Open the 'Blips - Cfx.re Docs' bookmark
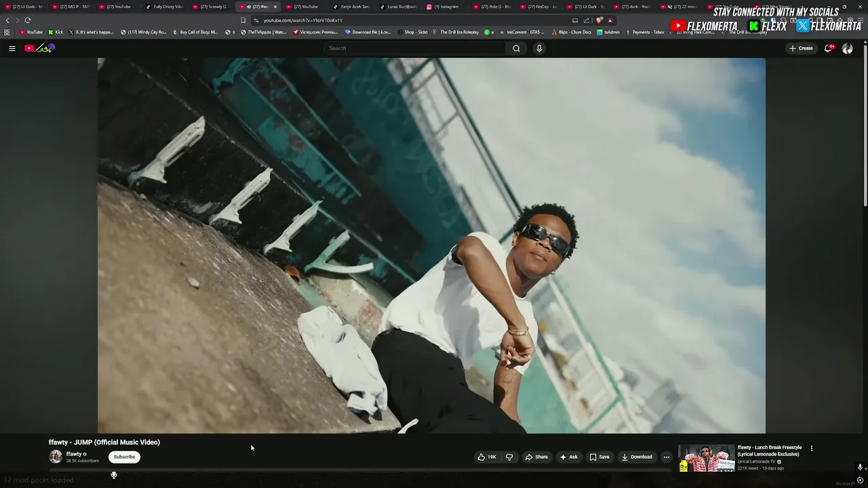This screenshot has width=868, height=488. point(572,32)
